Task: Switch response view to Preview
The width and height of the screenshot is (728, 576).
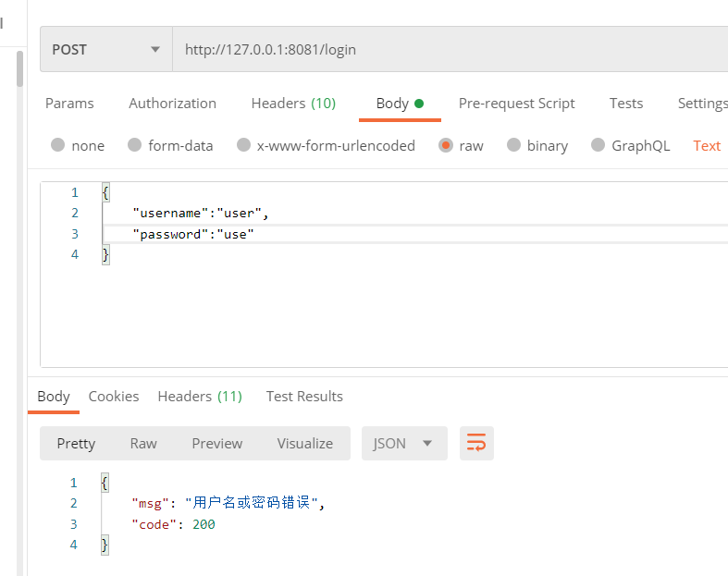Action: [x=217, y=444]
